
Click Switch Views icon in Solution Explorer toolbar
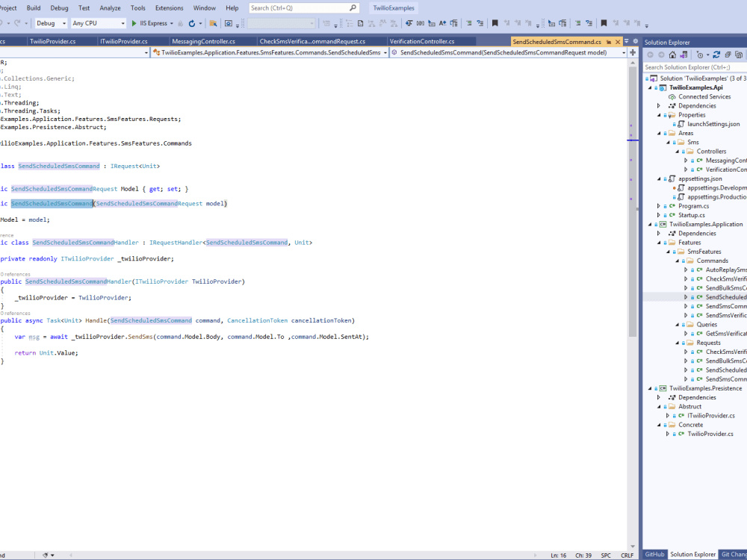point(684,55)
